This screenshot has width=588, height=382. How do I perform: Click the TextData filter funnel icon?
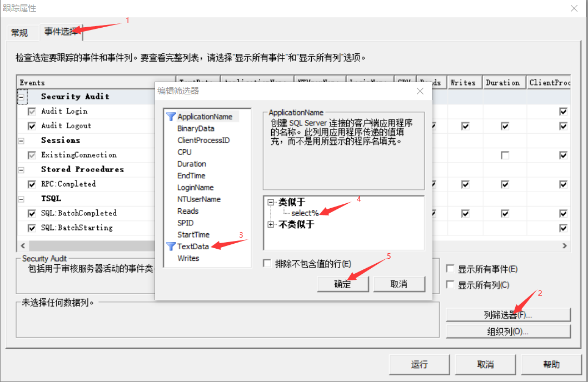(171, 247)
